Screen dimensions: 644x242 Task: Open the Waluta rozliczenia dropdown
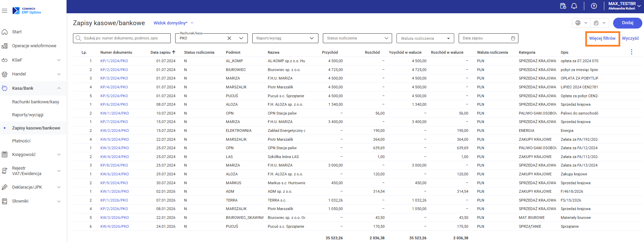click(448, 38)
